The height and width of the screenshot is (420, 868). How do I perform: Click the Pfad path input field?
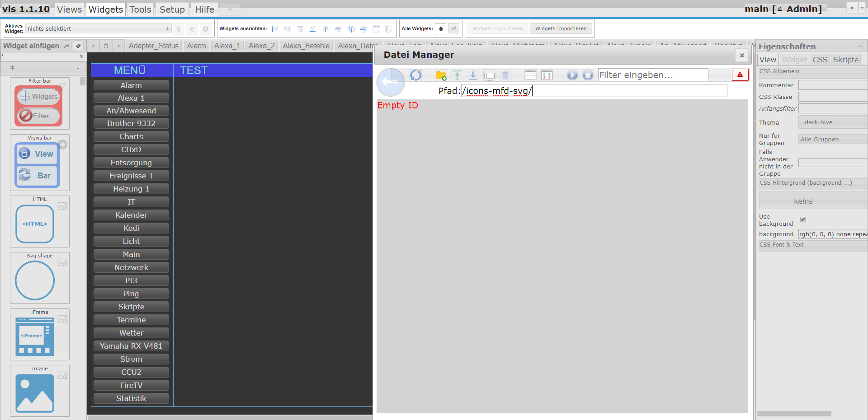coord(594,91)
